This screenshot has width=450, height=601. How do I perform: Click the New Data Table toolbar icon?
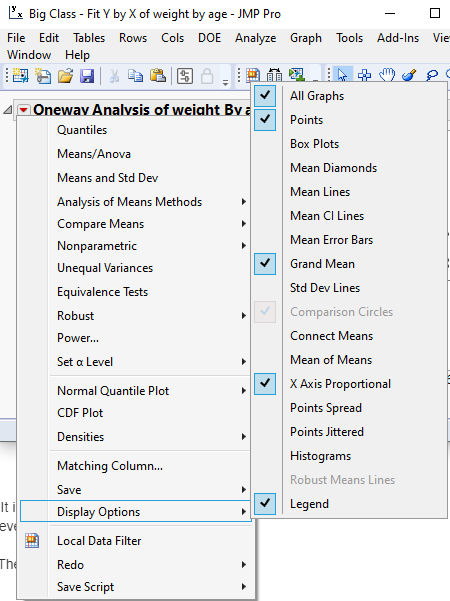point(20,76)
